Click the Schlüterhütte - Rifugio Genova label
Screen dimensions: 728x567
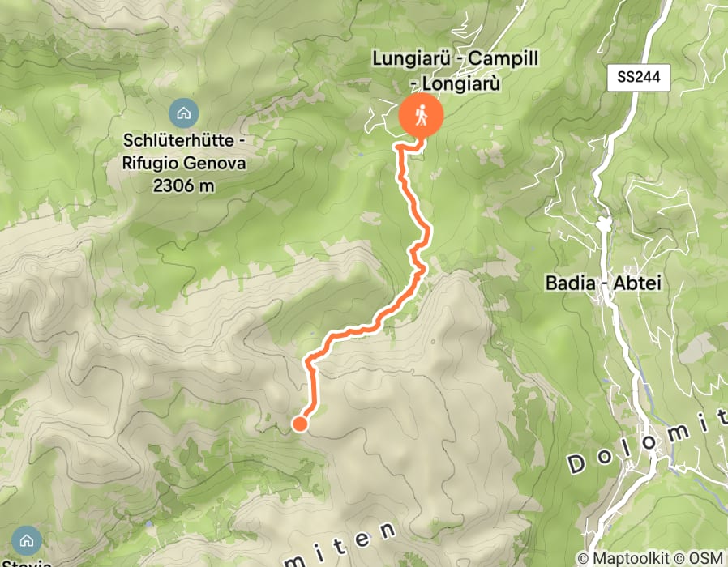184,151
